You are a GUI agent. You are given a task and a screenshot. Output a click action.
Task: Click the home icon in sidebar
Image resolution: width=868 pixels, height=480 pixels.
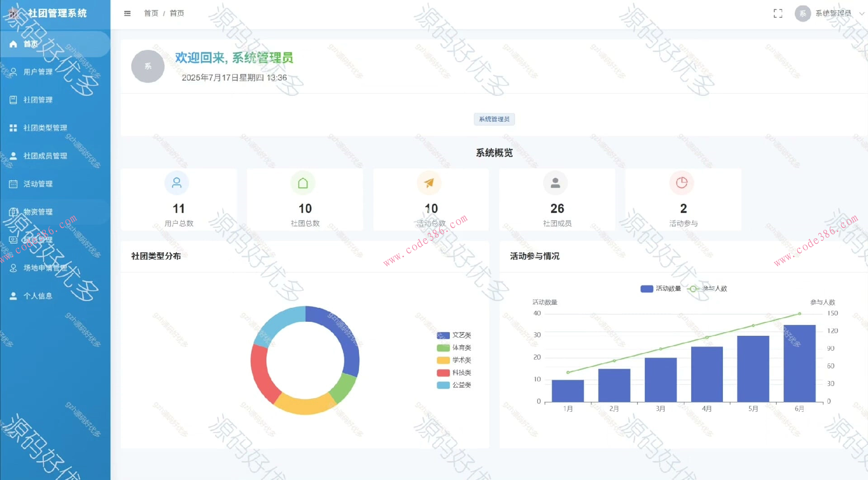click(14, 44)
